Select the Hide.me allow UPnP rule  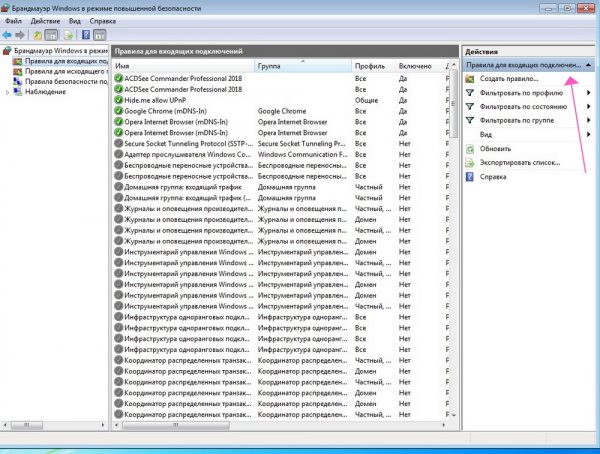pos(155,100)
